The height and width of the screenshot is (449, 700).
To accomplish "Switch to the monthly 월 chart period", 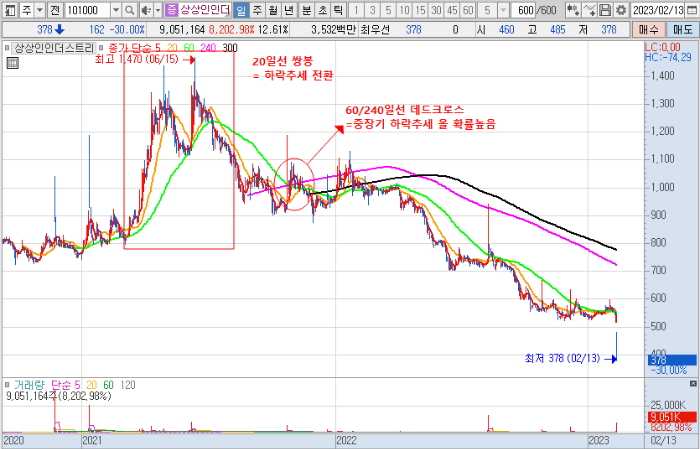I will (x=273, y=10).
